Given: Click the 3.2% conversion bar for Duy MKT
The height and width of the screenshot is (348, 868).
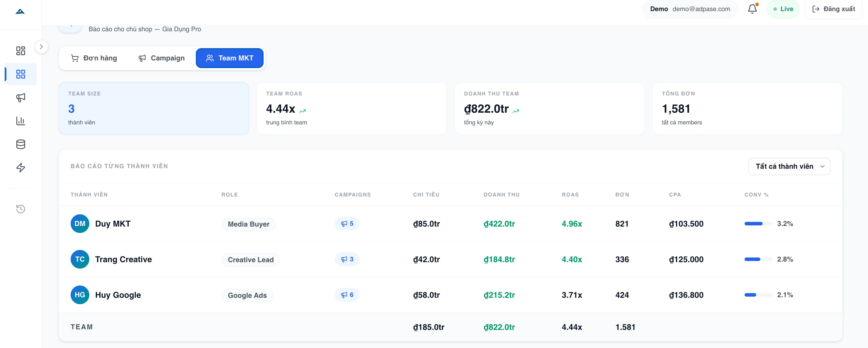Looking at the screenshot, I should click(x=758, y=224).
